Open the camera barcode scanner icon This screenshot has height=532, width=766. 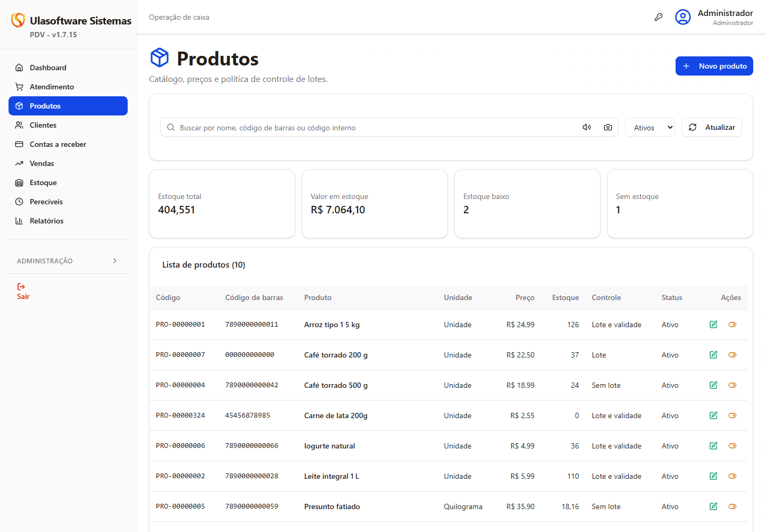608,127
